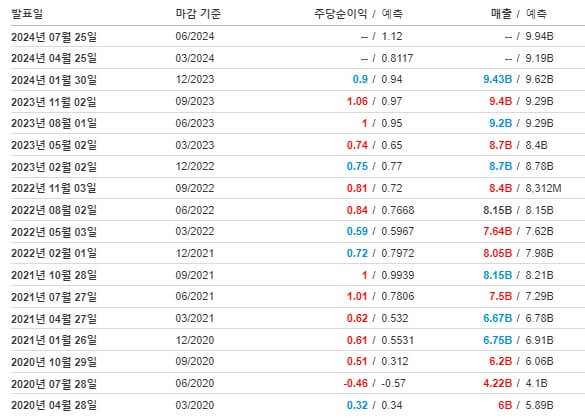The image size is (585, 420).
Task: Click the blue EPS value 0.32
Action: tap(357, 405)
